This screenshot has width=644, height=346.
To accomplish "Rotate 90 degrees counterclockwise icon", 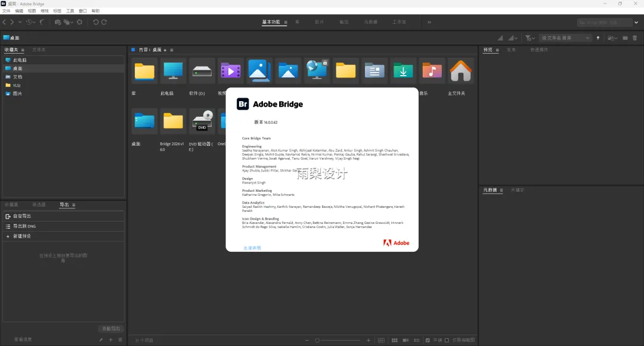I will (x=95, y=22).
